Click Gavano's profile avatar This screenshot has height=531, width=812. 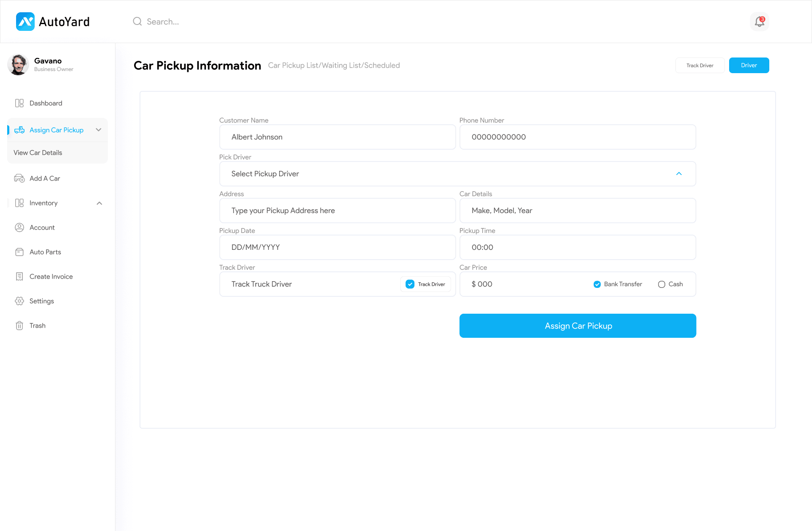(18, 65)
